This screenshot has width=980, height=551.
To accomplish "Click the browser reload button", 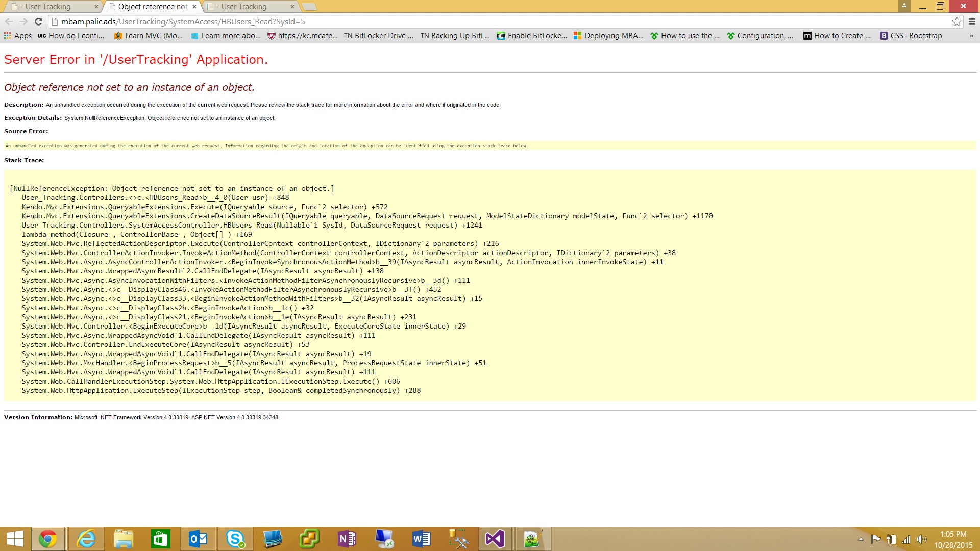I will 38,21.
